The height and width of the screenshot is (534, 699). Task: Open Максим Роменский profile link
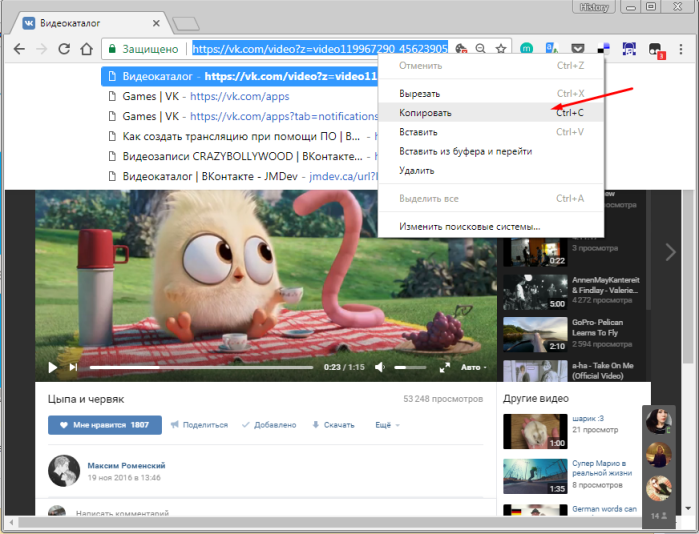126,465
